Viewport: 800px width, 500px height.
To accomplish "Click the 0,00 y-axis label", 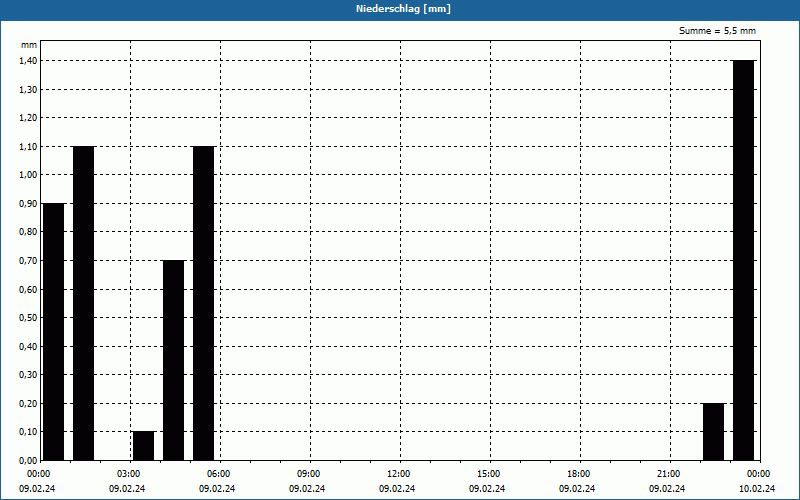I will coord(28,461).
